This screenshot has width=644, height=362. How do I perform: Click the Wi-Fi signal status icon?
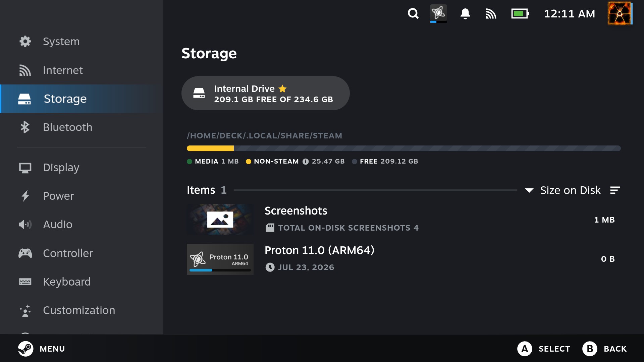tap(491, 14)
